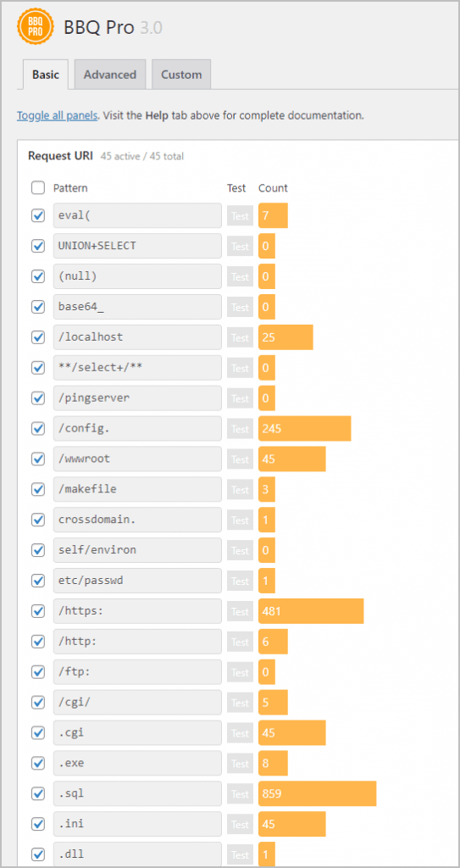460x868 pixels.
Task: Click the BBQ Pro logo icon
Action: click(36, 27)
